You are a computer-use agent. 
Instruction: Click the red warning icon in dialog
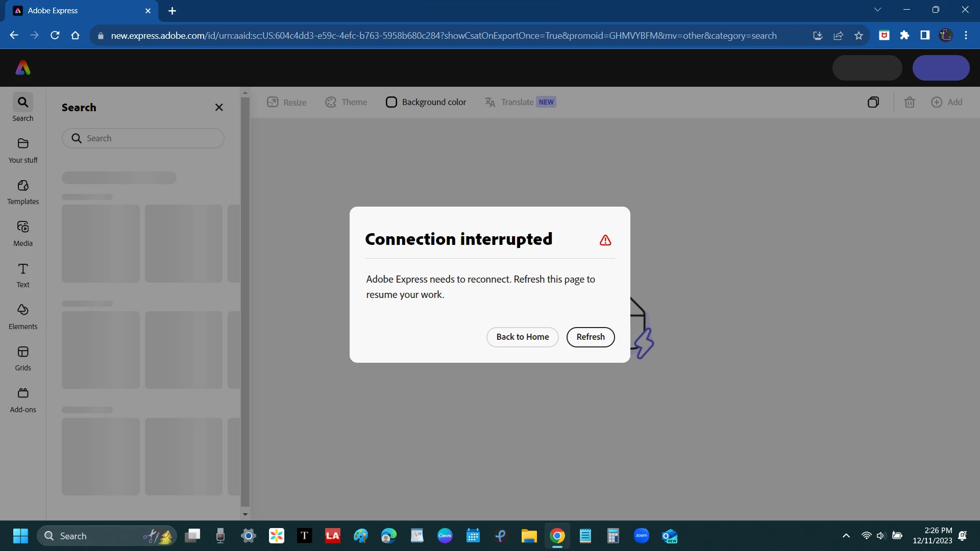coord(605,240)
